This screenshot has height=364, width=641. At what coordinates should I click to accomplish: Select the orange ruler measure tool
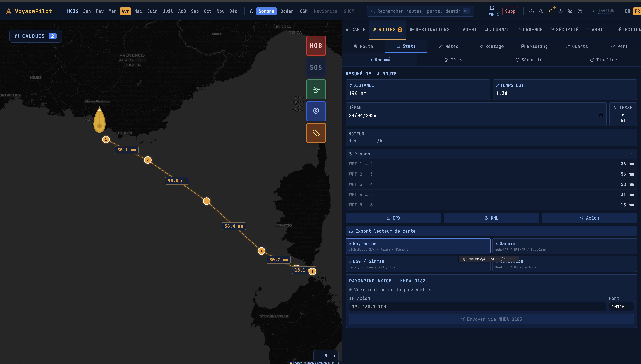316,133
